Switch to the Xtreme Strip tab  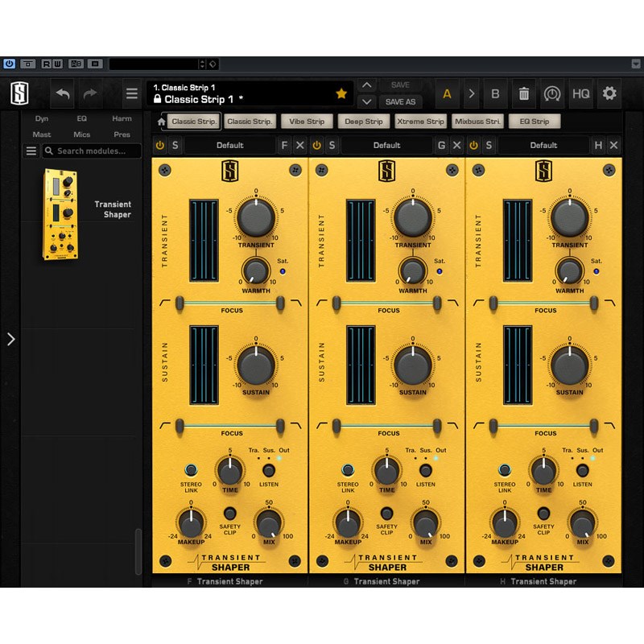(420, 122)
